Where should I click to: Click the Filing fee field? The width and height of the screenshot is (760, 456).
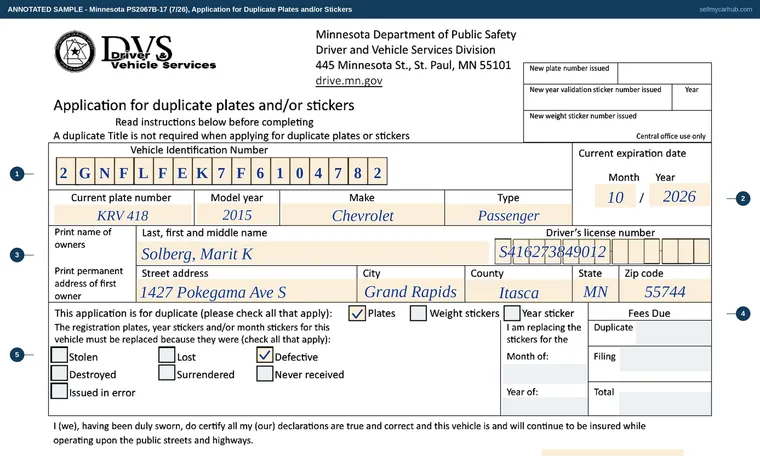tap(665, 360)
